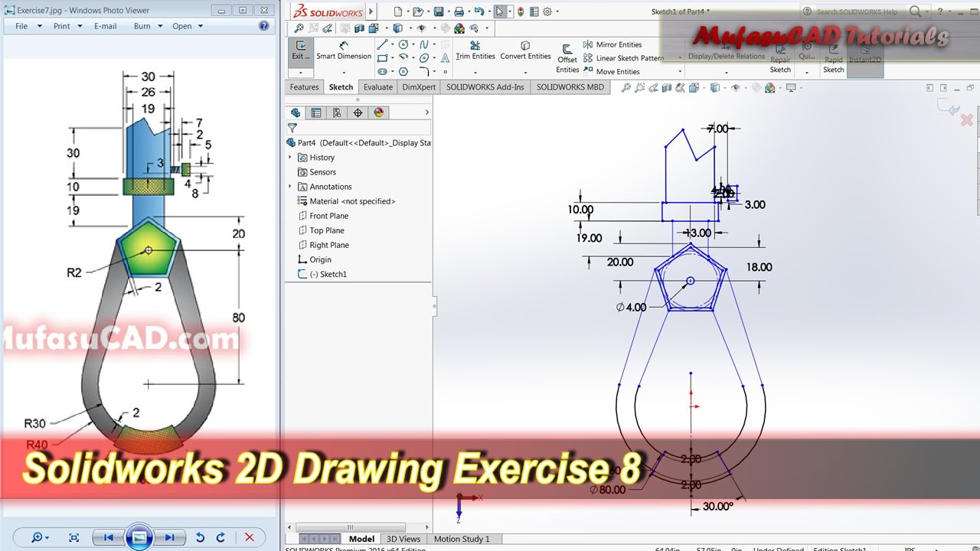Screen dimensions: 980x551
Task: Open the FeatureManager design tree tab
Action: [296, 112]
